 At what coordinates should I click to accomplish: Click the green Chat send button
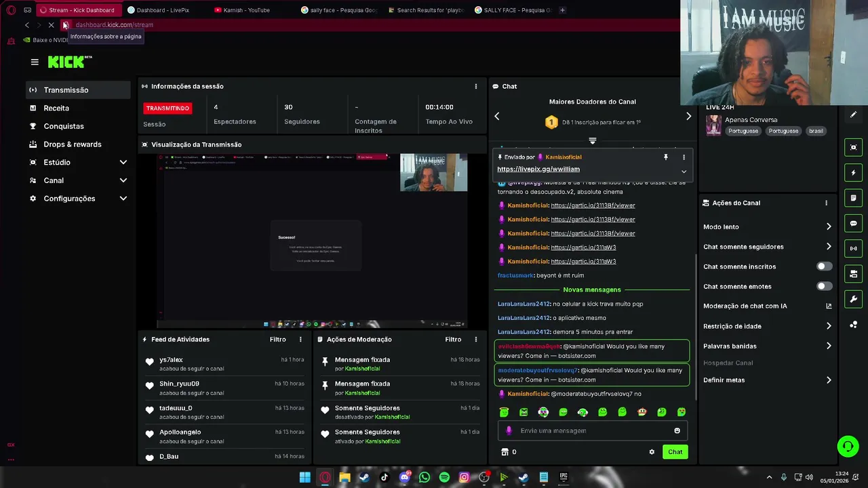point(675,452)
